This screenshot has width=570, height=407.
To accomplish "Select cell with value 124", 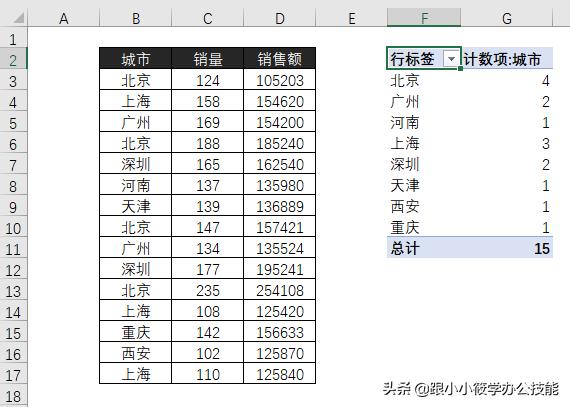I will [x=208, y=80].
